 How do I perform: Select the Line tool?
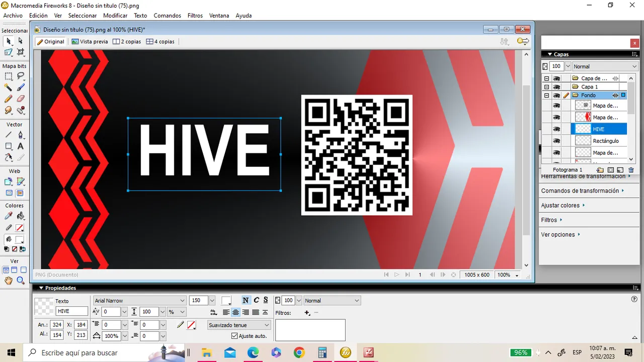(9, 135)
